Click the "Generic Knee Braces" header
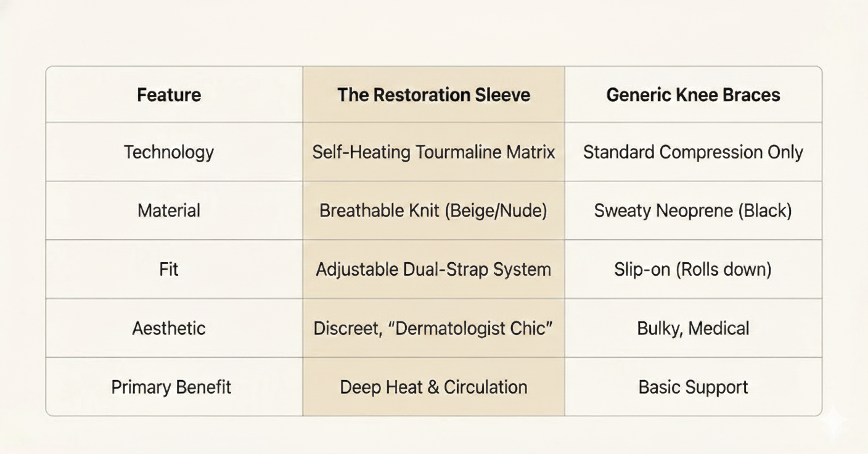The height and width of the screenshot is (454, 868). pos(693,95)
